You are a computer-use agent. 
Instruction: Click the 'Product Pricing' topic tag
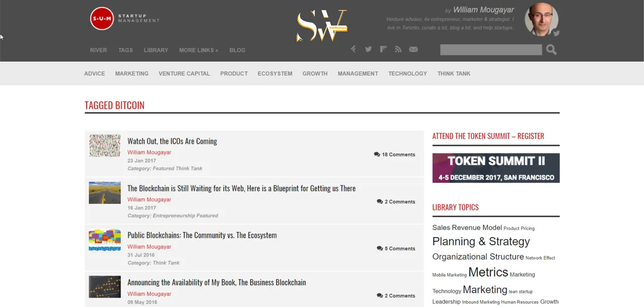519,228
